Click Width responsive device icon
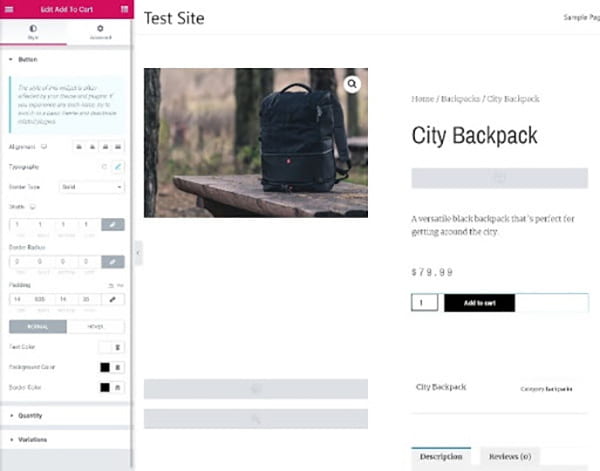Image resolution: width=600 pixels, height=471 pixels. coord(33,207)
